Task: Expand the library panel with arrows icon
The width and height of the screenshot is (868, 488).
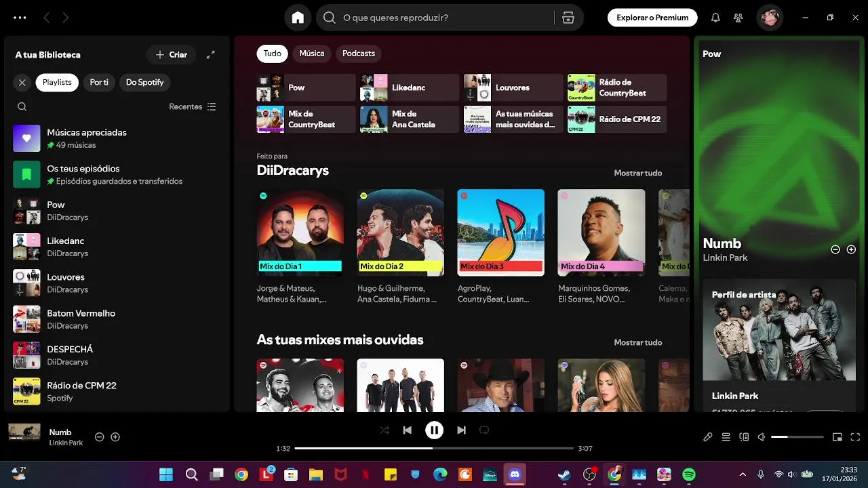Action: (x=211, y=55)
